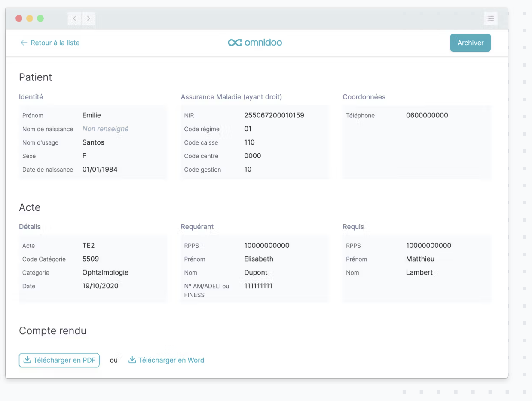
Task: Click the N° AM/ADELI value 111111111
Action: [258, 286]
